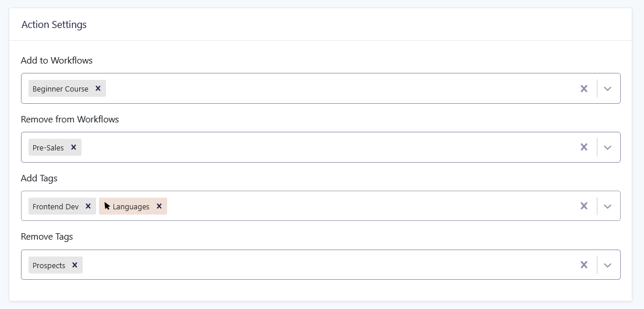Remove the Languages tag chip
This screenshot has height=309, width=644.
[x=160, y=206]
